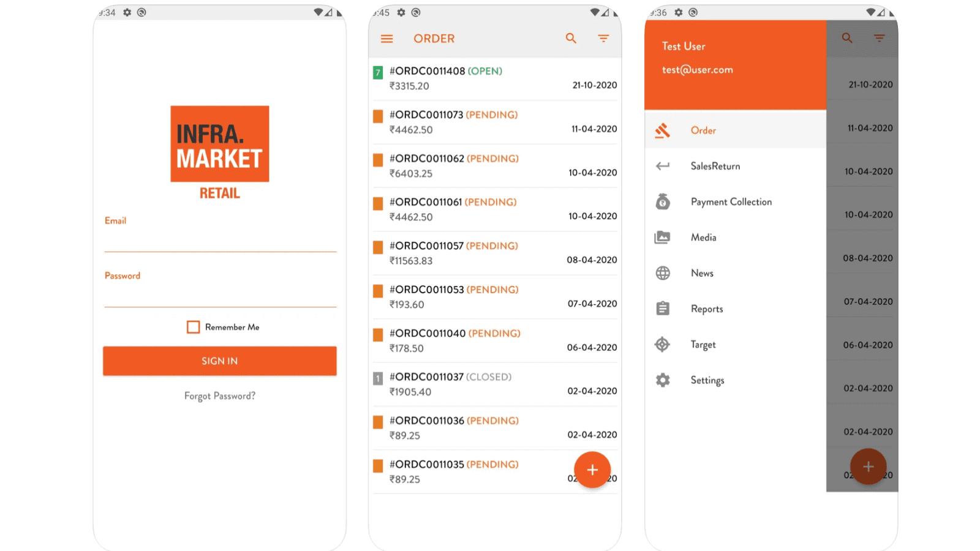Open the filter icon in ORDER toolbar

(x=603, y=38)
